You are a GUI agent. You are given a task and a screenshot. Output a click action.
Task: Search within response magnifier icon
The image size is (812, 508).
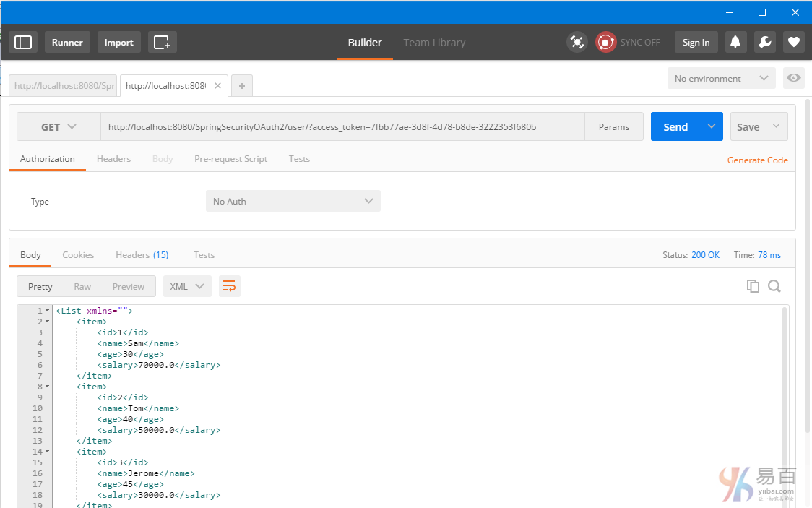pos(774,286)
